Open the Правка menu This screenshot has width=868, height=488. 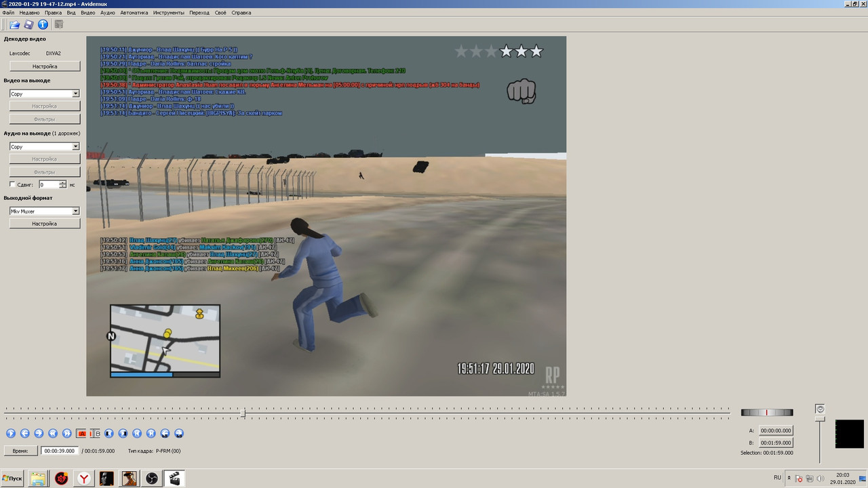(53, 13)
